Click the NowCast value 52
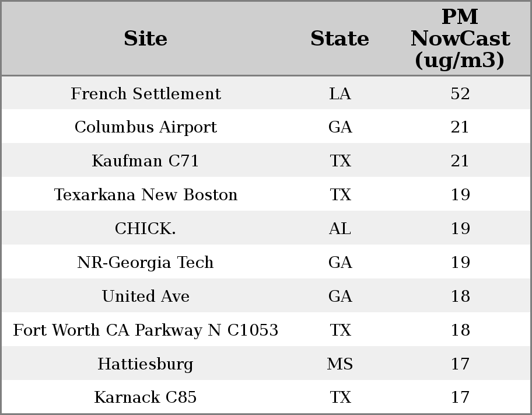The image size is (532, 415). pos(460,93)
